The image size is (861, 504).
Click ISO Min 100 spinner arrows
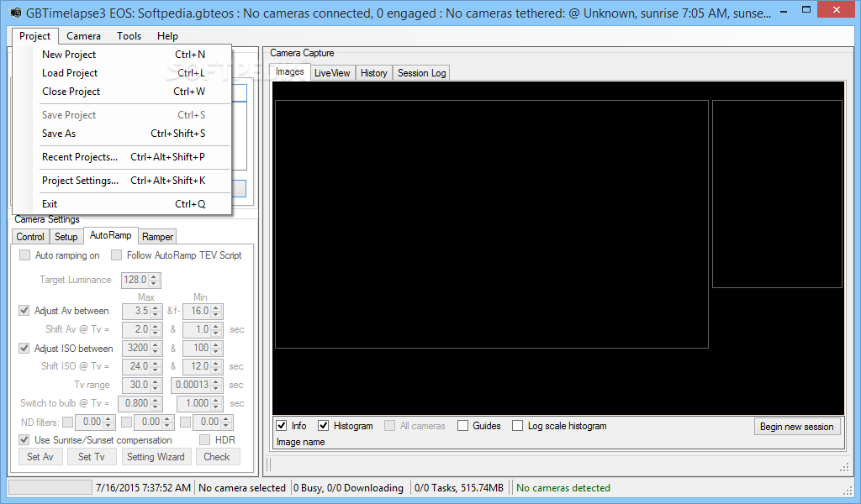(216, 349)
